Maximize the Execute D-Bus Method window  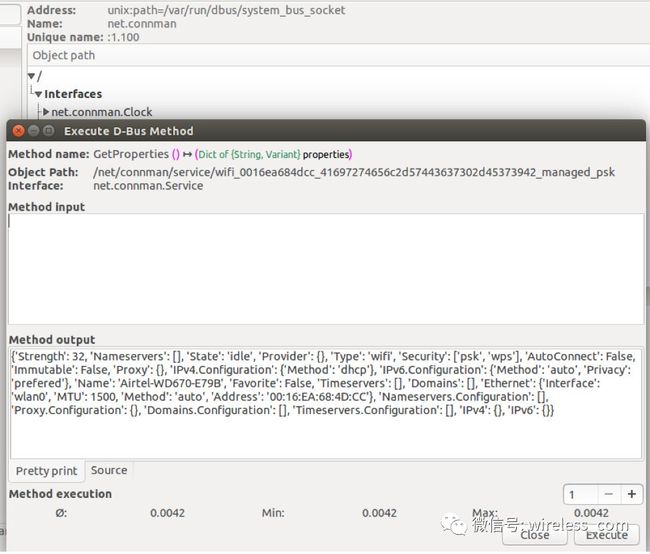[49, 131]
